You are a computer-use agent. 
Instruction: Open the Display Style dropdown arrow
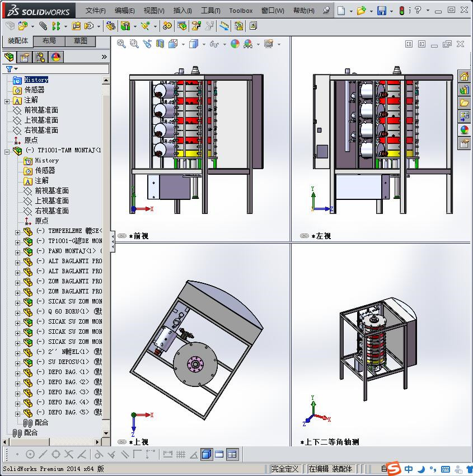pos(204,44)
